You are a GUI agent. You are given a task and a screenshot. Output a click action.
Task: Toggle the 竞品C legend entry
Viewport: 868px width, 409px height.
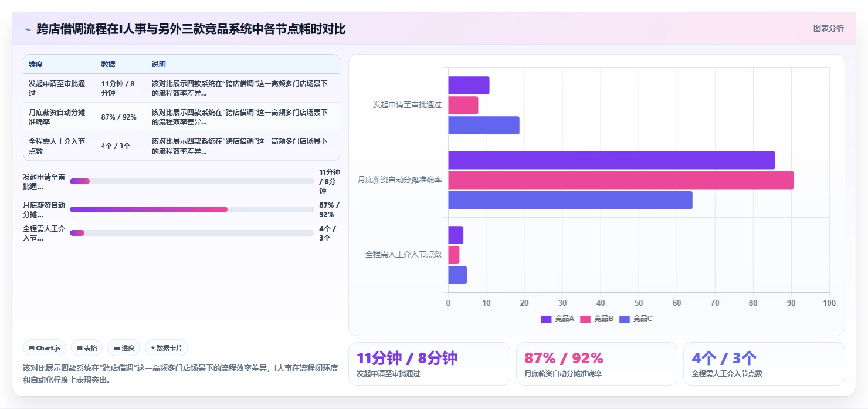[636, 319]
